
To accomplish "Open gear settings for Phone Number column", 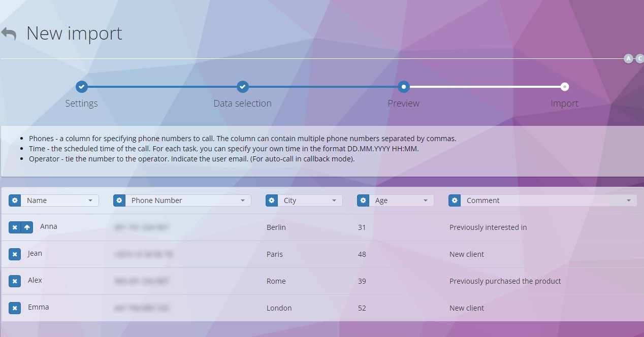I will pyautogui.click(x=119, y=200).
